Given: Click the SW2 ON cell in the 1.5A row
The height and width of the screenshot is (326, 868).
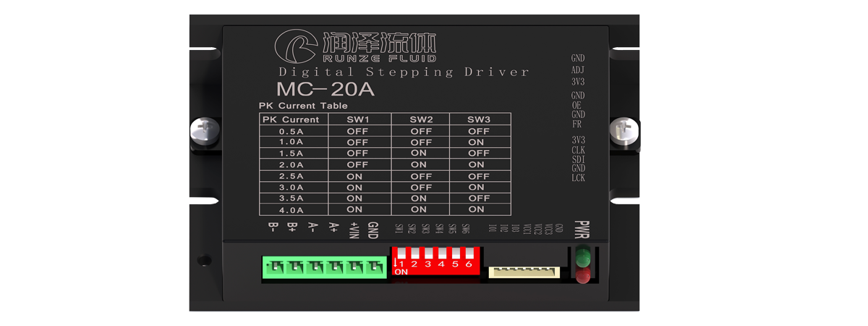Looking at the screenshot, I should [x=419, y=154].
